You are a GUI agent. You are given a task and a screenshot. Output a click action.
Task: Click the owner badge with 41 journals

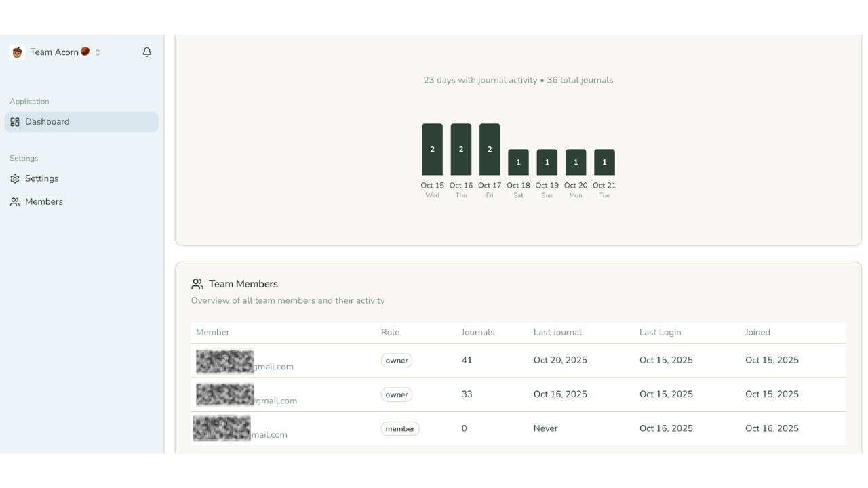pyautogui.click(x=397, y=361)
